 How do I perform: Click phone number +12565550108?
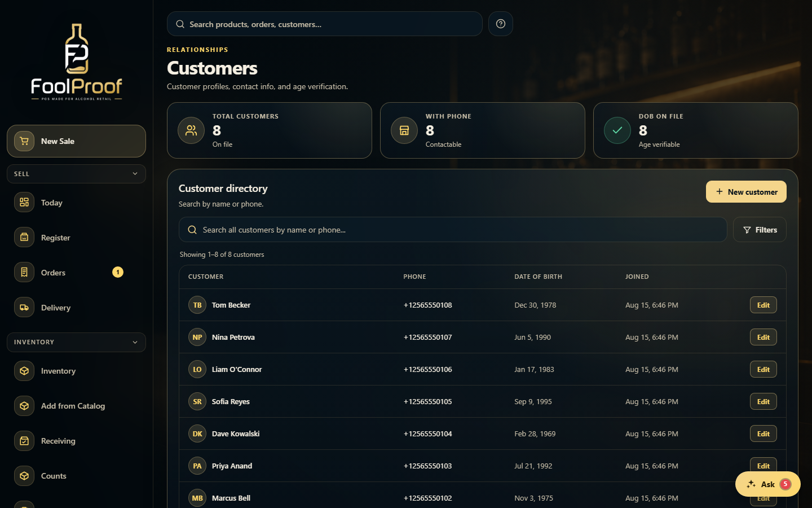tap(427, 305)
